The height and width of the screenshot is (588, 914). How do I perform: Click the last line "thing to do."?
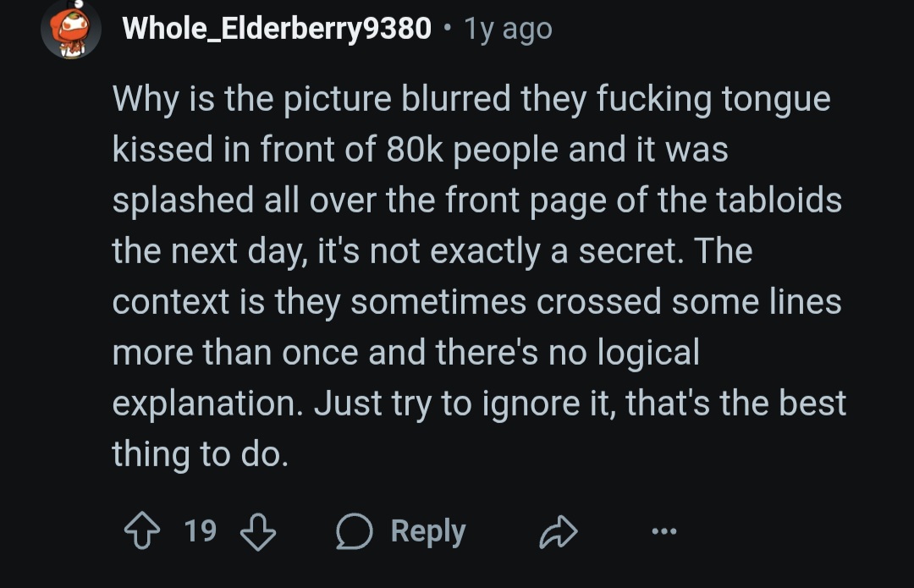[201, 454]
